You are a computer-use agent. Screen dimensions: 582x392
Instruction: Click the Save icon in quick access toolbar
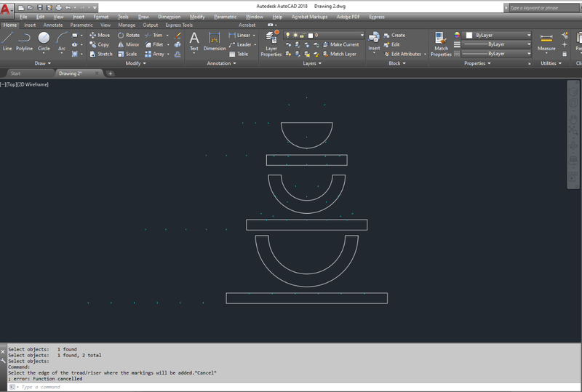[40, 7]
